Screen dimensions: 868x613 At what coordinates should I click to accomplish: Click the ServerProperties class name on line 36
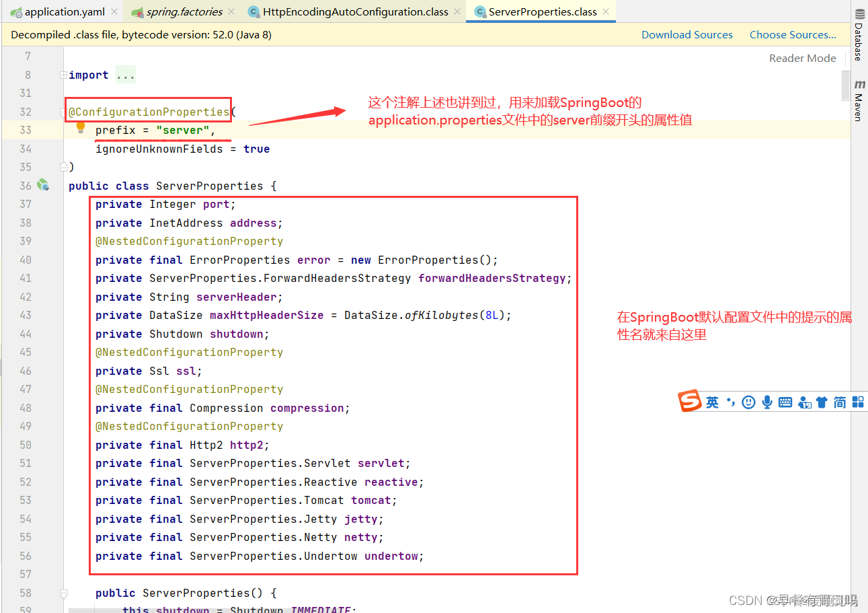pos(209,186)
